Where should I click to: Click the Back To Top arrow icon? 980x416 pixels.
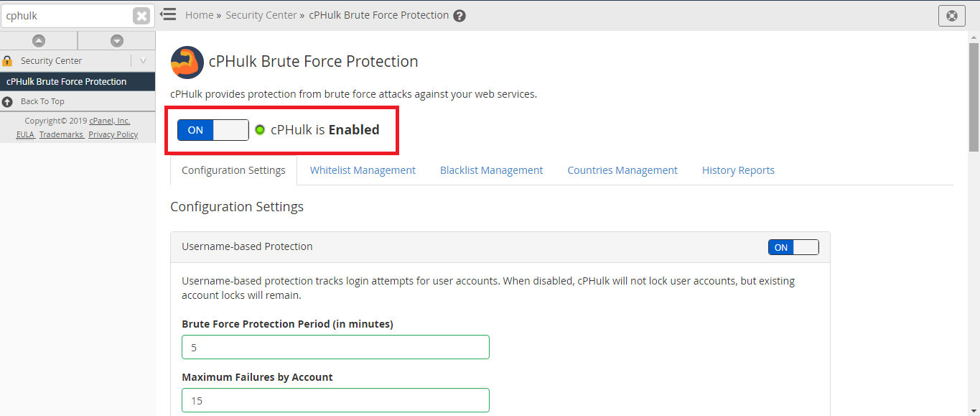[x=8, y=101]
